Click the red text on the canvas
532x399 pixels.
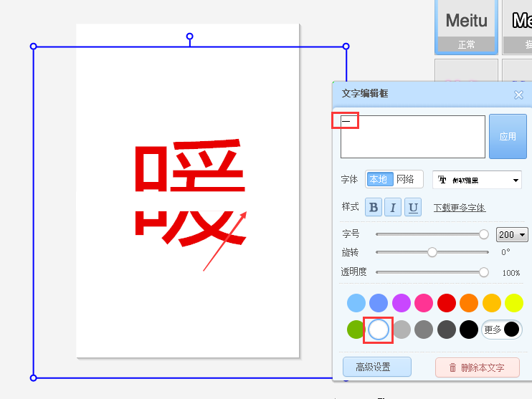coord(190,193)
